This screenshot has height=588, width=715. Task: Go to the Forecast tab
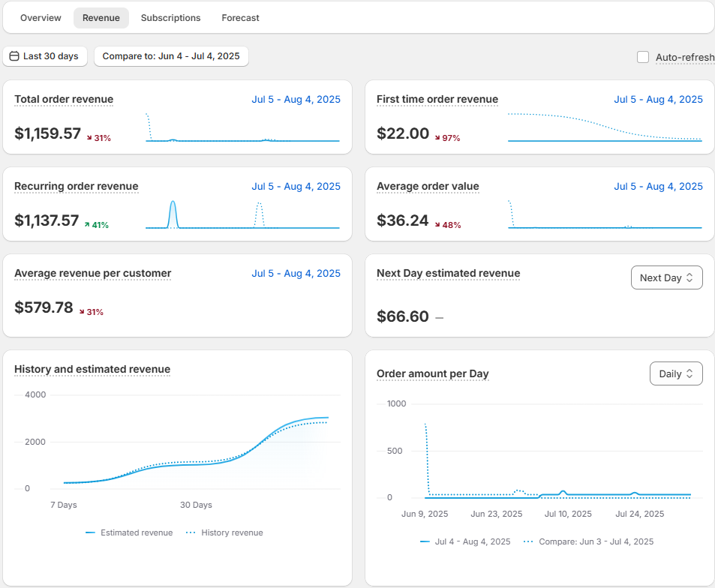click(240, 18)
